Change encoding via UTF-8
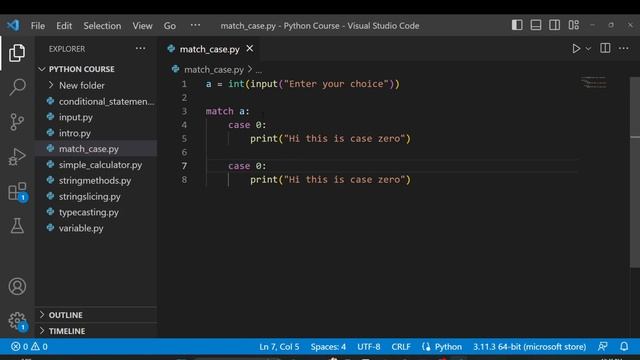Screen dimensions: 640x360 point(369,347)
